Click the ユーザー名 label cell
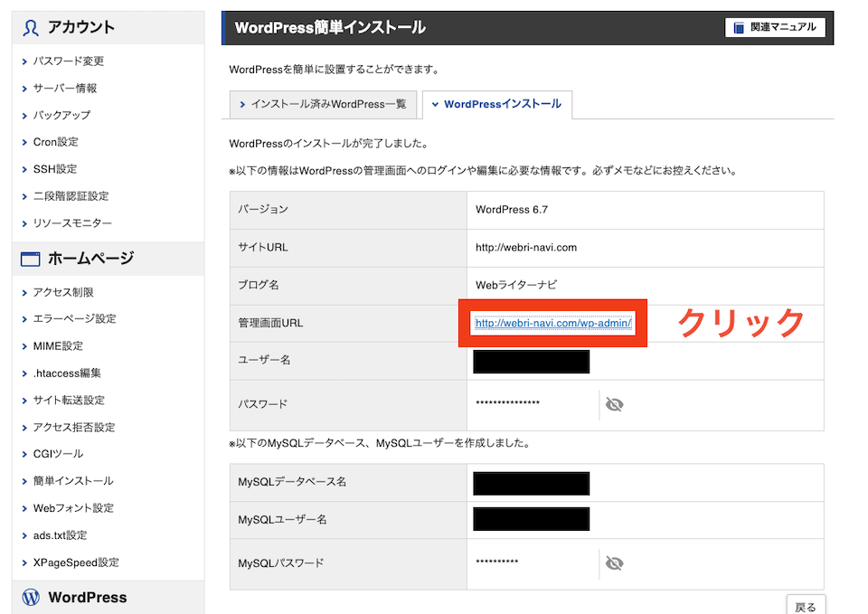This screenshot has height=614, width=868. coord(348,361)
